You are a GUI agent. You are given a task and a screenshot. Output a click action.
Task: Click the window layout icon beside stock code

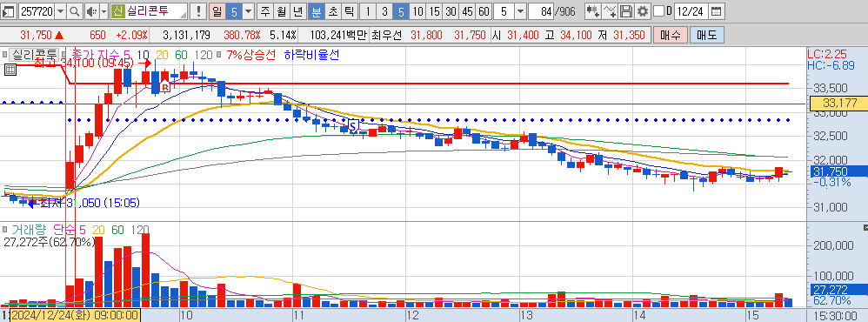tap(10, 10)
